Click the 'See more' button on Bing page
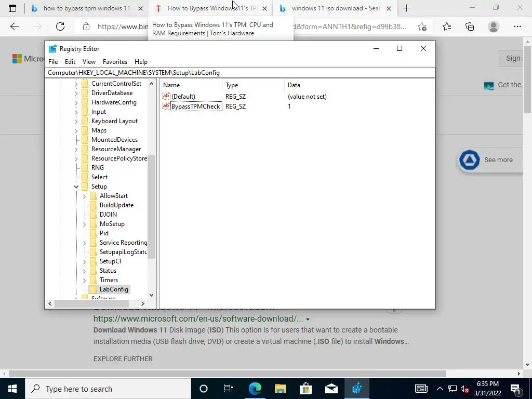 (490, 160)
